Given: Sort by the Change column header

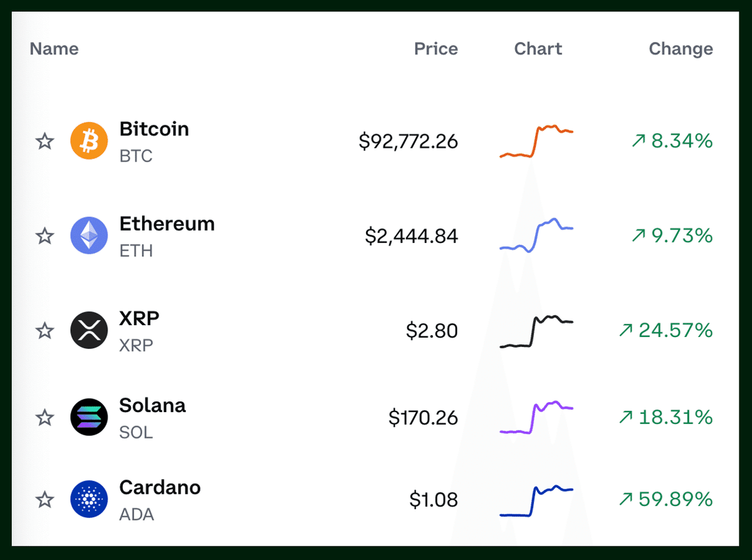Looking at the screenshot, I should click(x=681, y=49).
